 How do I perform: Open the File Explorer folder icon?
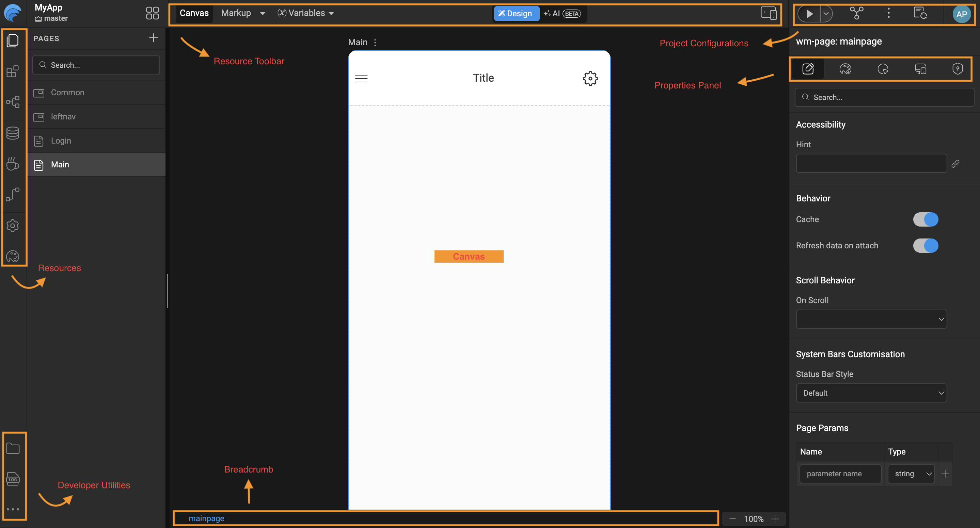(13, 448)
